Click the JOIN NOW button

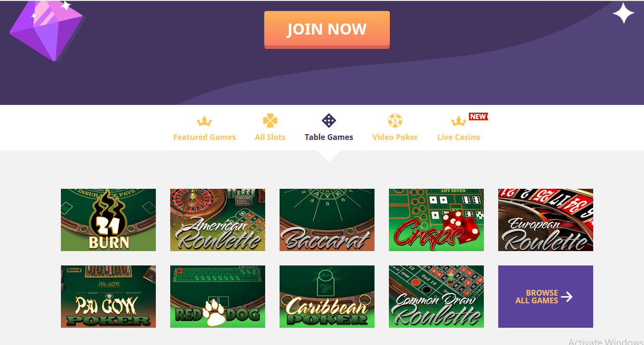(x=327, y=29)
